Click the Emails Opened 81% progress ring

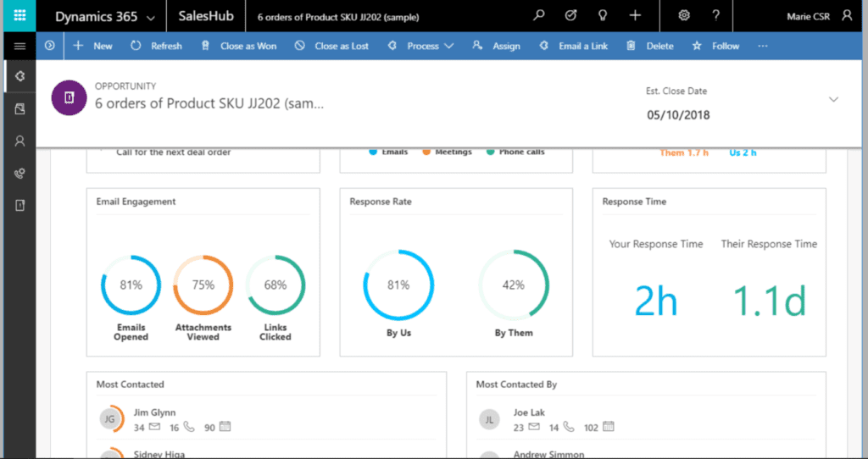click(131, 285)
